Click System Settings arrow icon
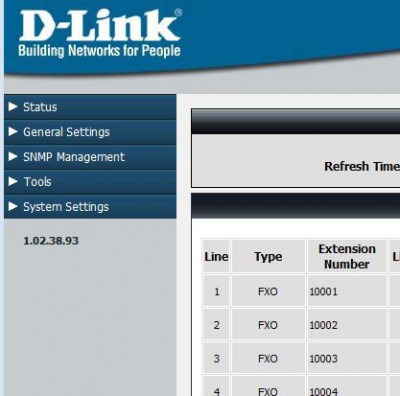Viewport: 400px width, 396px height. point(13,207)
